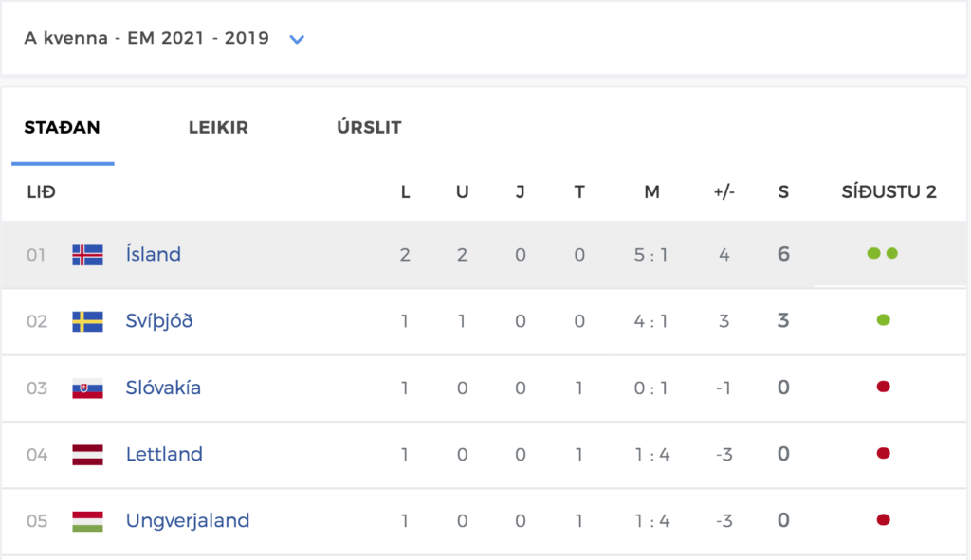Click Ísland's green recent-form dots
Image resolution: width=971 pixels, height=560 pixels.
click(883, 253)
